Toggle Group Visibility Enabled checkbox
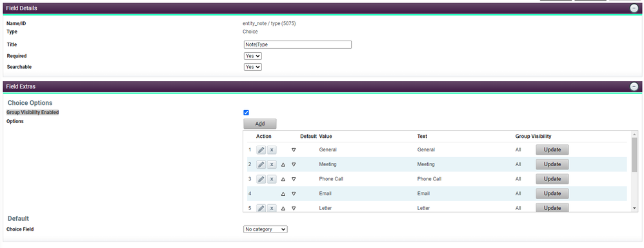Screen dimensions: 644x248 [x=247, y=113]
